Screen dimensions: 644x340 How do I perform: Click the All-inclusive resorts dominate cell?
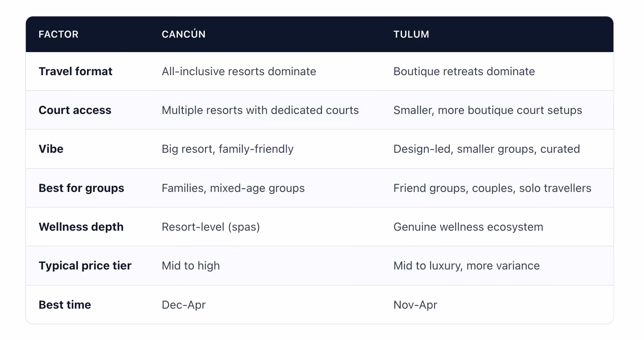pos(239,71)
